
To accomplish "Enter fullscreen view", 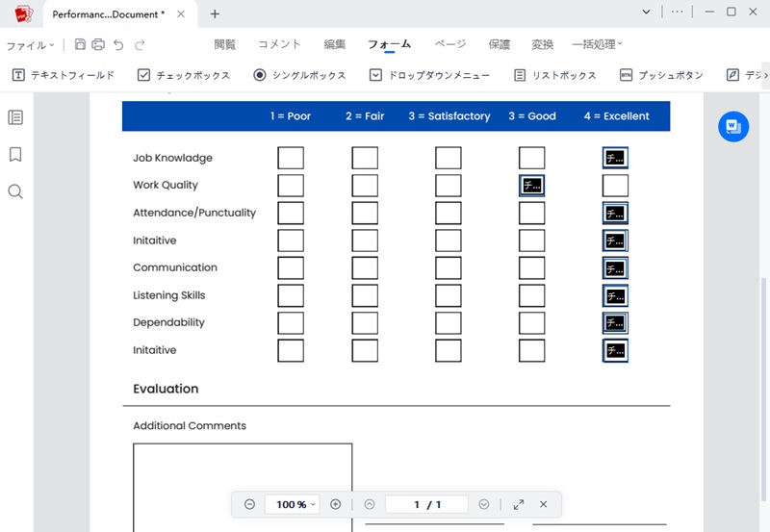I will (519, 504).
